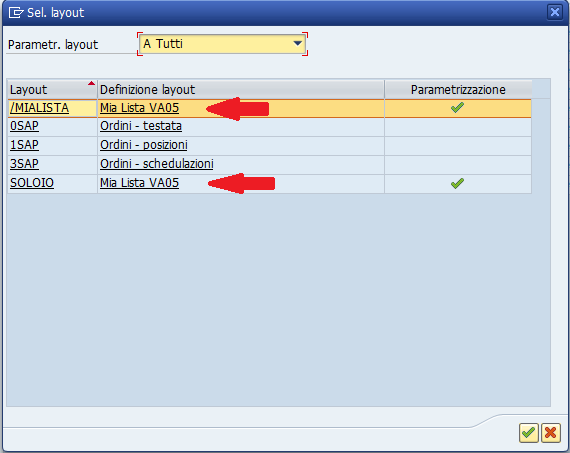The height and width of the screenshot is (453, 570).
Task: Open the Parametr. layout dropdown arrow
Action: pos(298,44)
